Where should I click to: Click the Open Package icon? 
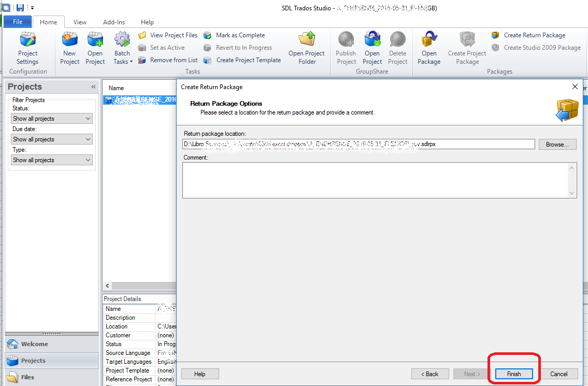pyautogui.click(x=429, y=48)
